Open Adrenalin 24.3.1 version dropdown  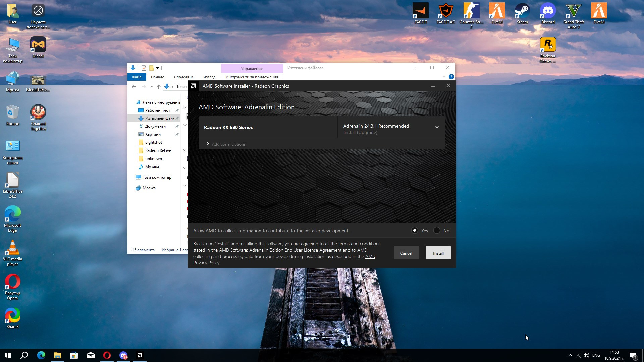point(437,127)
